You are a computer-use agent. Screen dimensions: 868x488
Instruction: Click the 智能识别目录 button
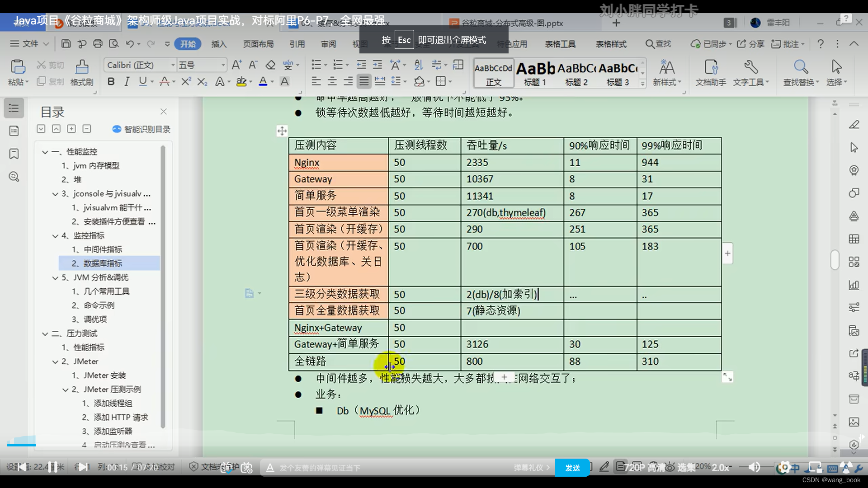(x=142, y=129)
